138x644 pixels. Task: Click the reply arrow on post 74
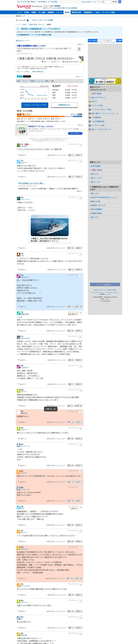pos(19,270)
